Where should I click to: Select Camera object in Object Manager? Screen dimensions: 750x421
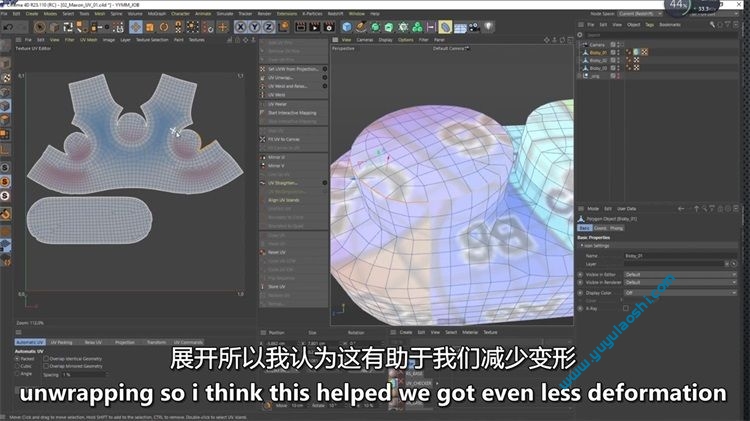(597, 44)
